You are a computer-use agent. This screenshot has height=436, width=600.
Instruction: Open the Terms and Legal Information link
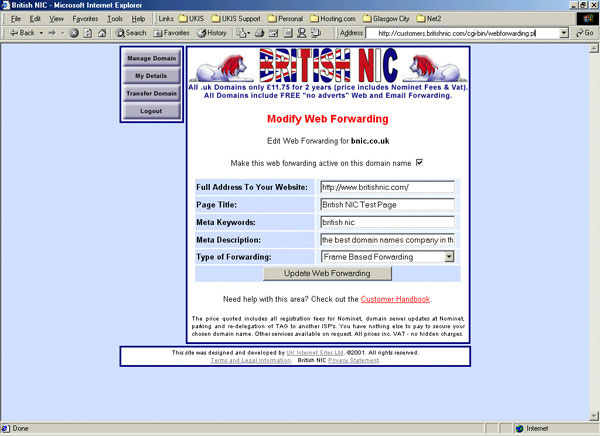250,361
